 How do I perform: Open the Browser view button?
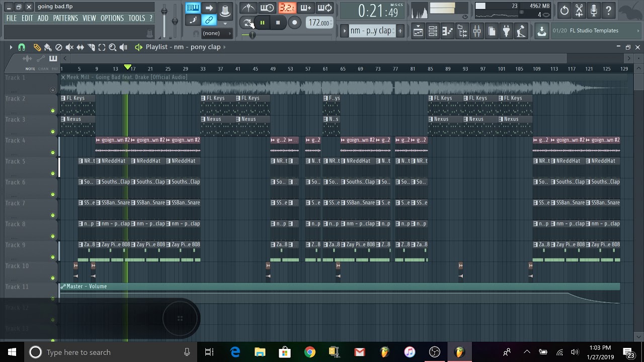coord(462,31)
